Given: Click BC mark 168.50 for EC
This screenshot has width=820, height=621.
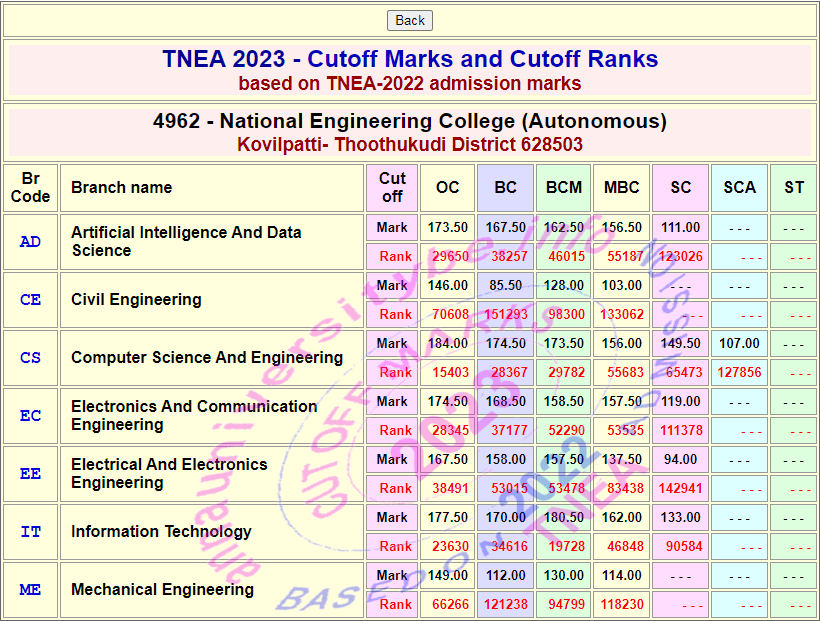Looking at the screenshot, I should (506, 402).
